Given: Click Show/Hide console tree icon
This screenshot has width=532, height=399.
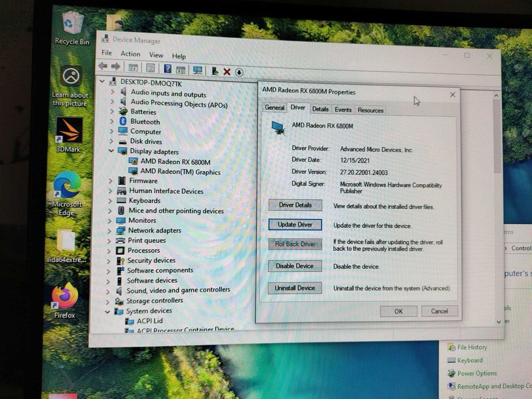Looking at the screenshot, I should click(133, 67).
